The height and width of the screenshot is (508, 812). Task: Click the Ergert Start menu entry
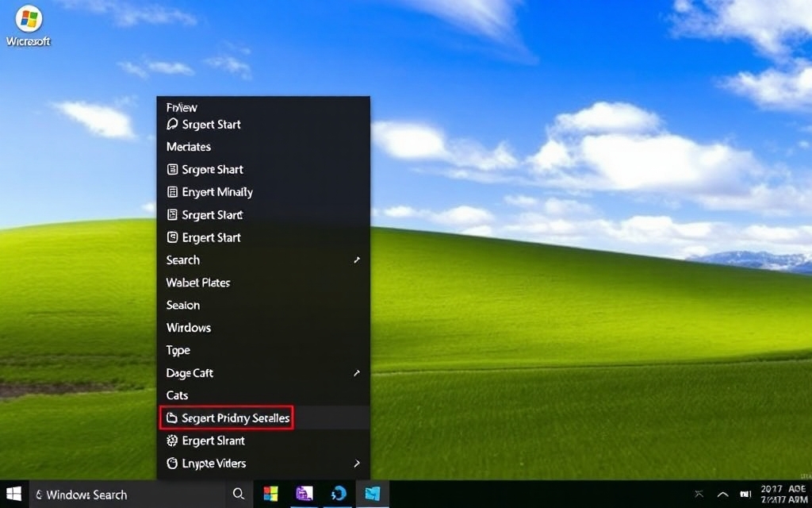click(263, 237)
